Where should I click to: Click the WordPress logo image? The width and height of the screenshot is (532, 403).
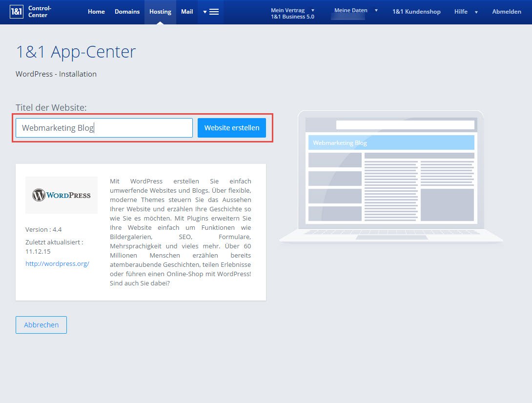pos(61,195)
